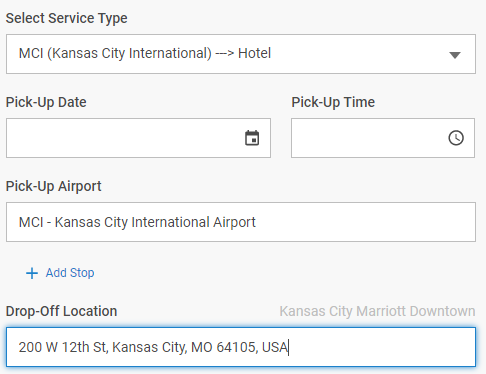Place cursor on zip code 64105

tap(236, 347)
